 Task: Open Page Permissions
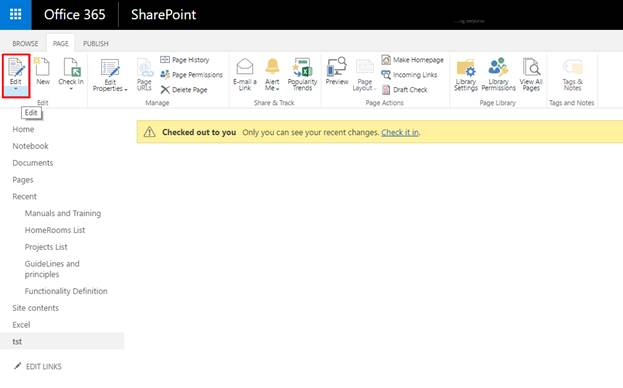coord(192,75)
